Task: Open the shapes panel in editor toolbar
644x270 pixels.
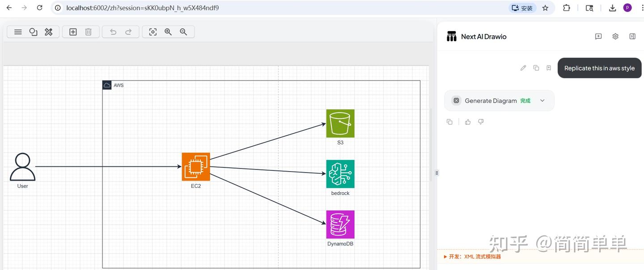Action: [x=33, y=32]
